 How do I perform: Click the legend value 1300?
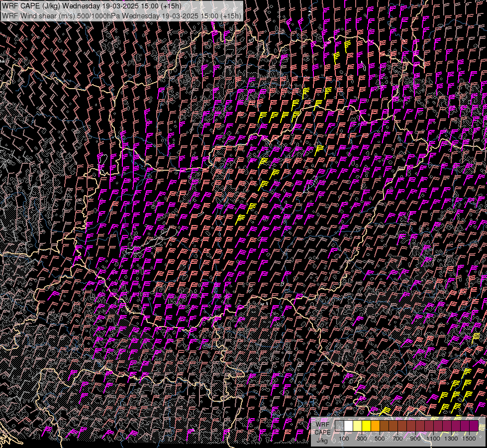[451, 439]
